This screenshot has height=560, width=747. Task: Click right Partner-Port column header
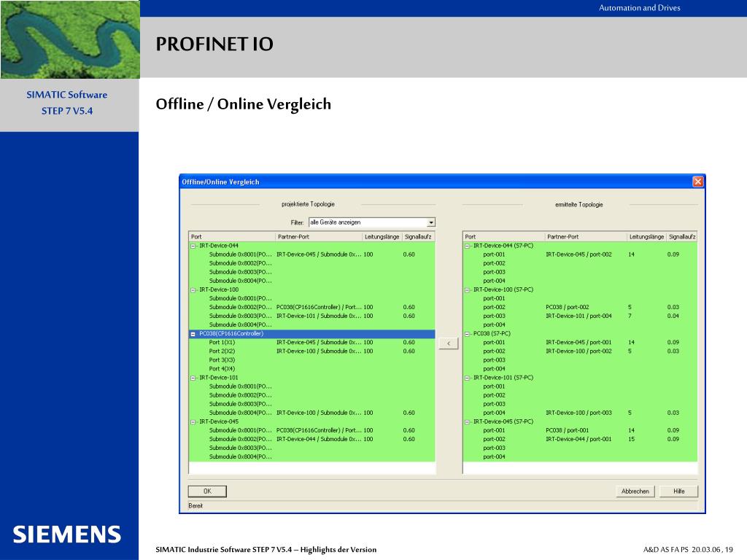(586, 237)
